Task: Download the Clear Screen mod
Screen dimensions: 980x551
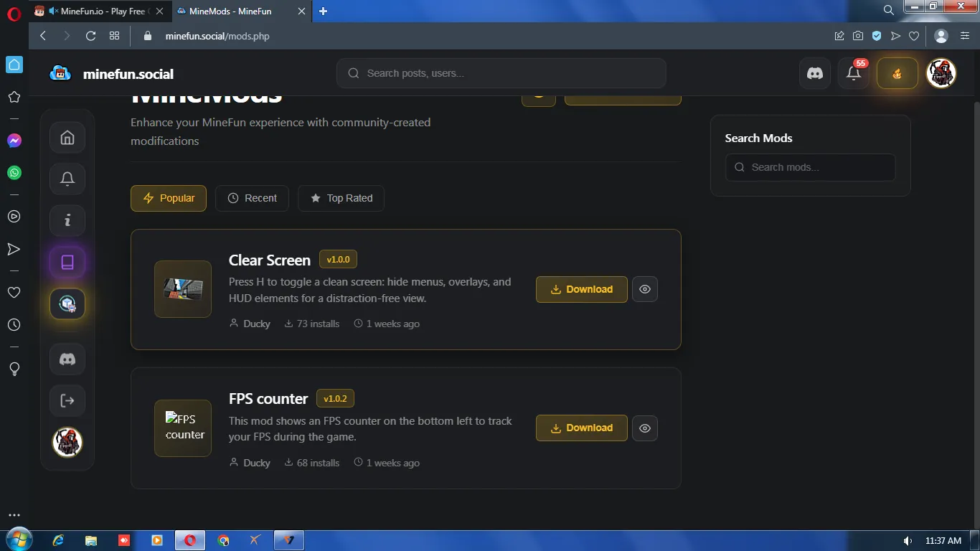Action: pyautogui.click(x=582, y=289)
